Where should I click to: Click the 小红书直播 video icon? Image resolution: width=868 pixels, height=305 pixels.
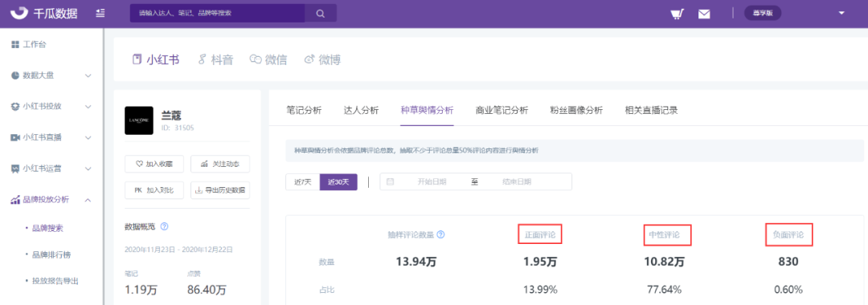pyautogui.click(x=15, y=137)
